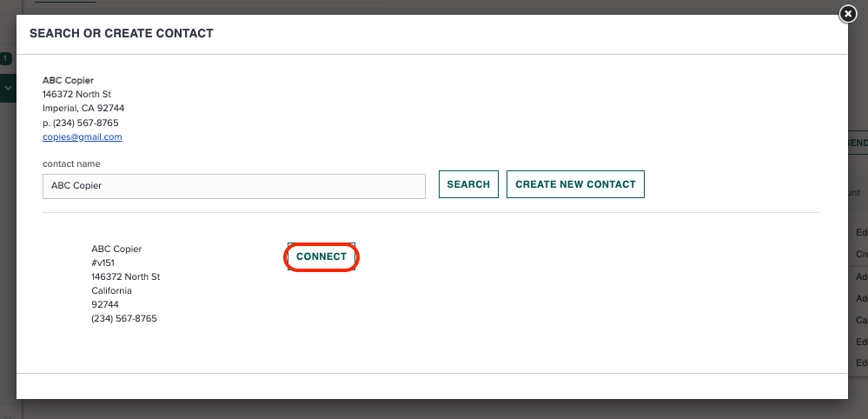Click the partially hidden SEND button
The image size is (868, 419).
858,143
